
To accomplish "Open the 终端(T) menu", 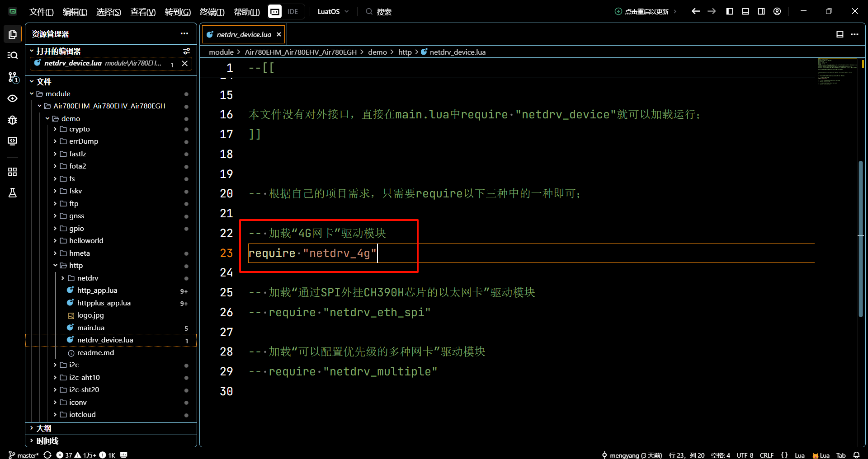I will tap(212, 12).
